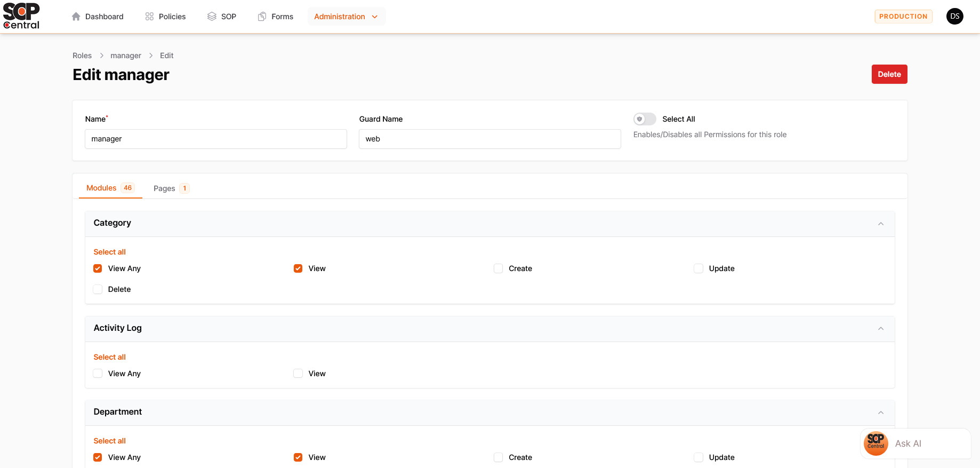
Task: Click the Policies grid icon
Action: click(149, 17)
